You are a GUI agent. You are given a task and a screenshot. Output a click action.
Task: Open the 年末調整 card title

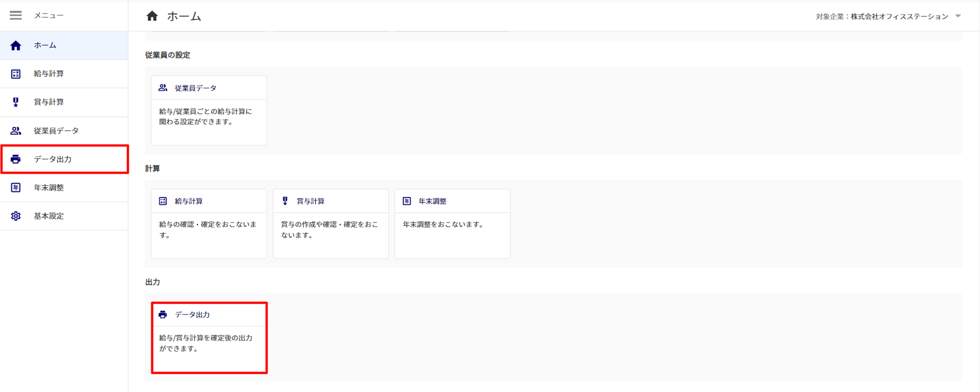point(432,201)
